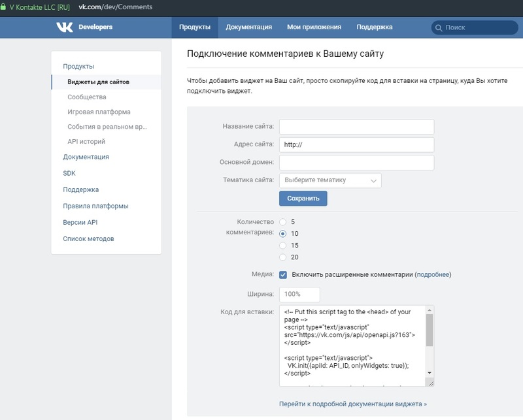Screen dimensions: 523x420
Task: Click the code box scroll-up arrow
Action: tap(430, 310)
